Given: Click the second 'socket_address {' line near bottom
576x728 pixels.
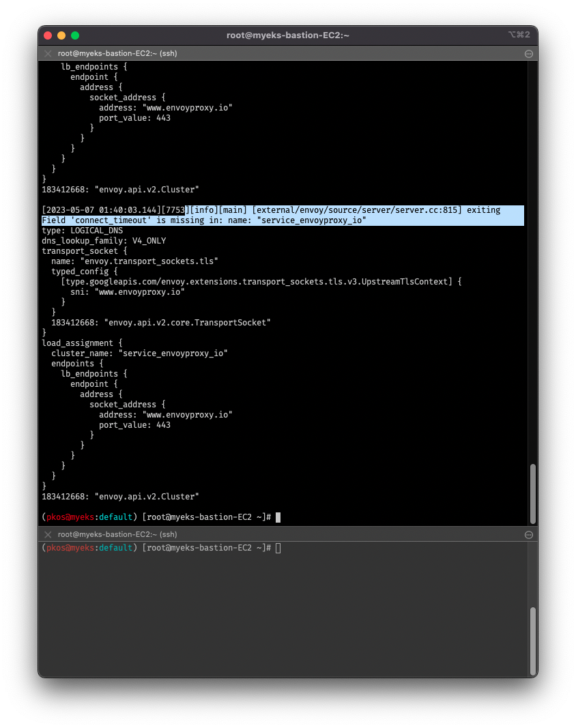Looking at the screenshot, I should point(128,405).
